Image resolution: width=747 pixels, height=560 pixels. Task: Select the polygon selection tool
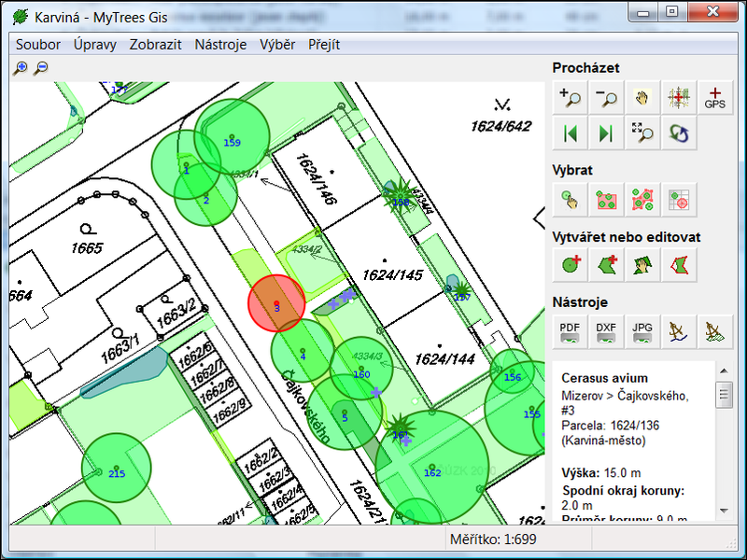642,200
